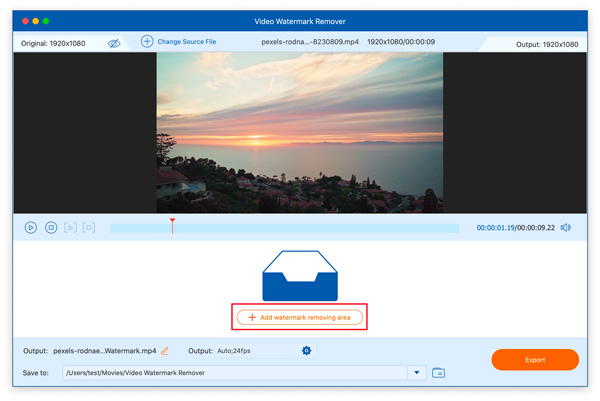The image size is (600, 401).
Task: Click the blue inbox tray icon
Action: pyautogui.click(x=299, y=276)
